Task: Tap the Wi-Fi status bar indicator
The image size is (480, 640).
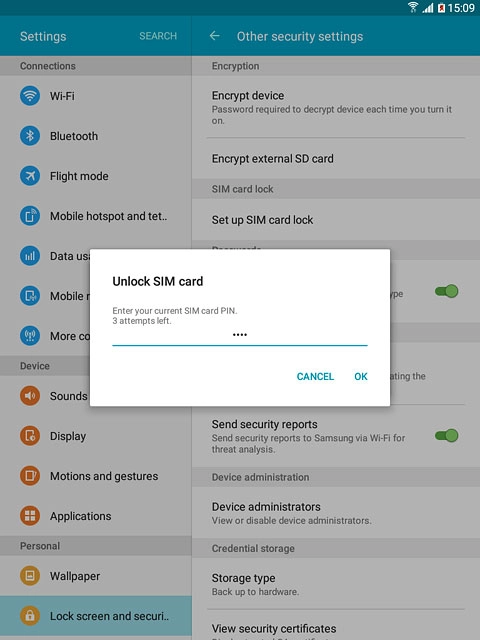Action: coord(413,7)
